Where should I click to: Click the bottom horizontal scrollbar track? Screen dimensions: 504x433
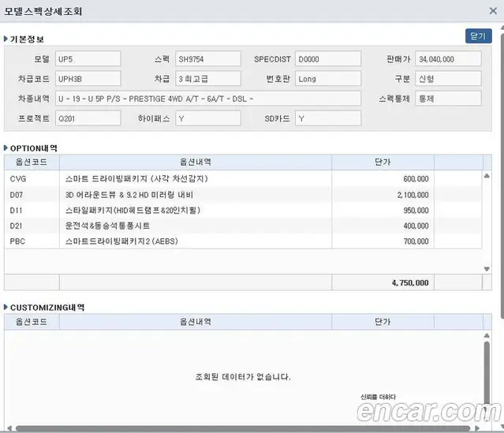tap(243, 428)
